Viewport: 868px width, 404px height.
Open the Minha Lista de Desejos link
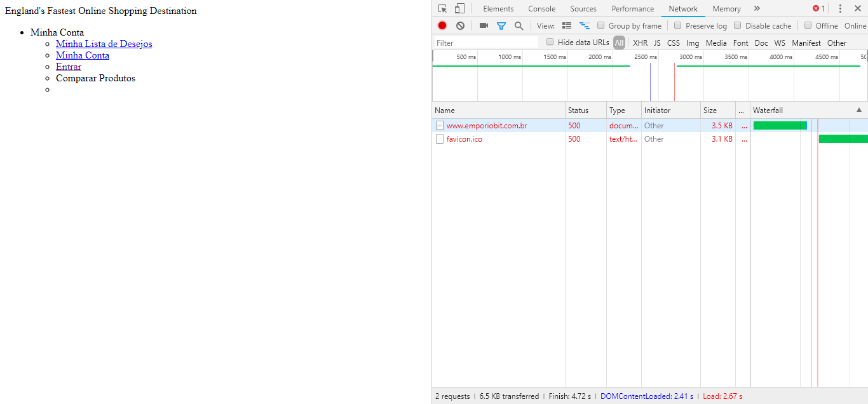[104, 43]
